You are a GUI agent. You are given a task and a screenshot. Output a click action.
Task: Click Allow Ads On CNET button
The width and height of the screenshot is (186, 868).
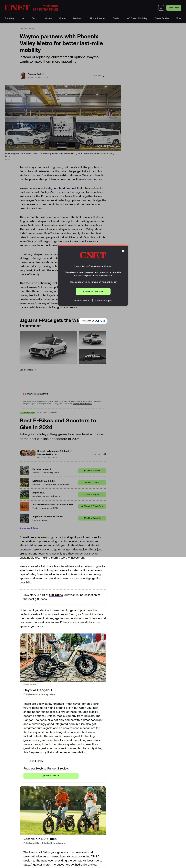point(93,292)
